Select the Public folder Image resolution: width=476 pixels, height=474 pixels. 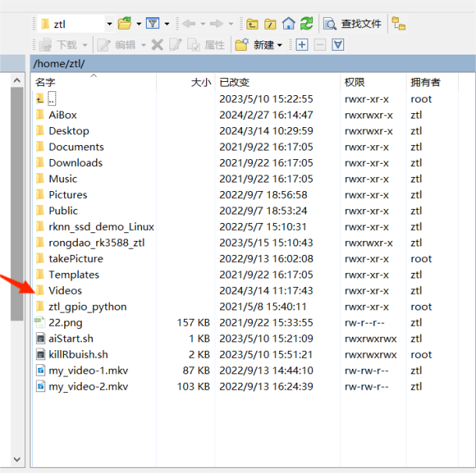click(63, 210)
